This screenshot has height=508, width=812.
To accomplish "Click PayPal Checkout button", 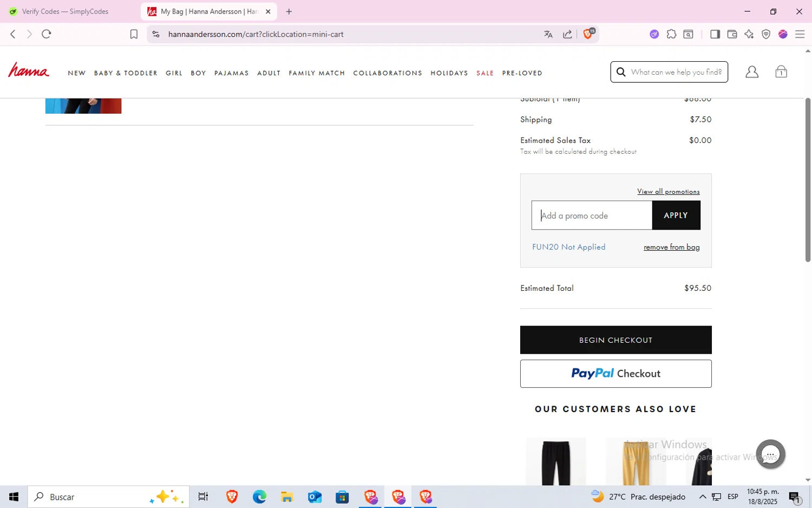I will pos(616,374).
